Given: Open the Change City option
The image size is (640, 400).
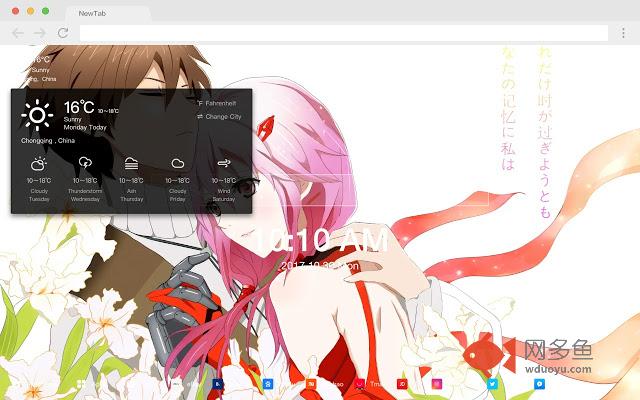Looking at the screenshot, I should (219, 117).
